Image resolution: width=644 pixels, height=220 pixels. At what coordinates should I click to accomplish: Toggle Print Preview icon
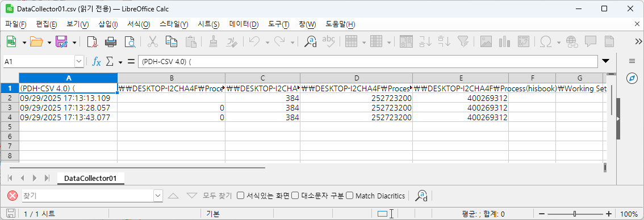tap(130, 41)
